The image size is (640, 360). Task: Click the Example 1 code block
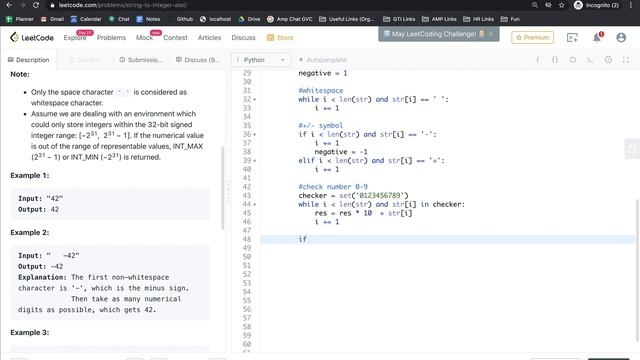(110, 204)
